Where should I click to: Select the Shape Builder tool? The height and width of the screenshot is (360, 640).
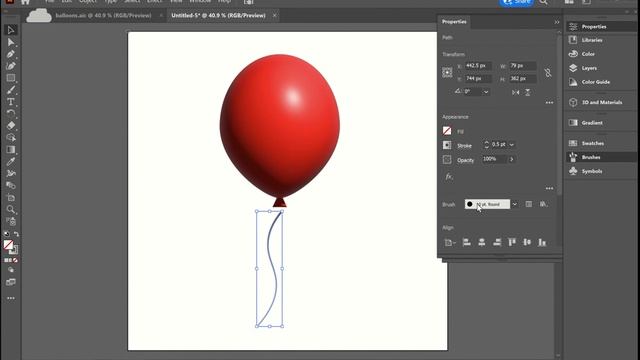pos(11,138)
